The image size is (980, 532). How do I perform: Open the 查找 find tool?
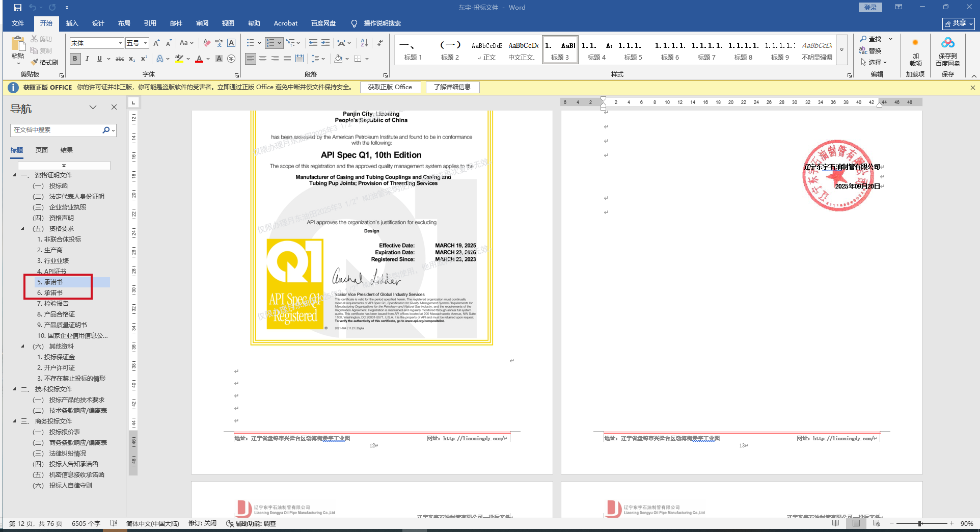point(871,39)
